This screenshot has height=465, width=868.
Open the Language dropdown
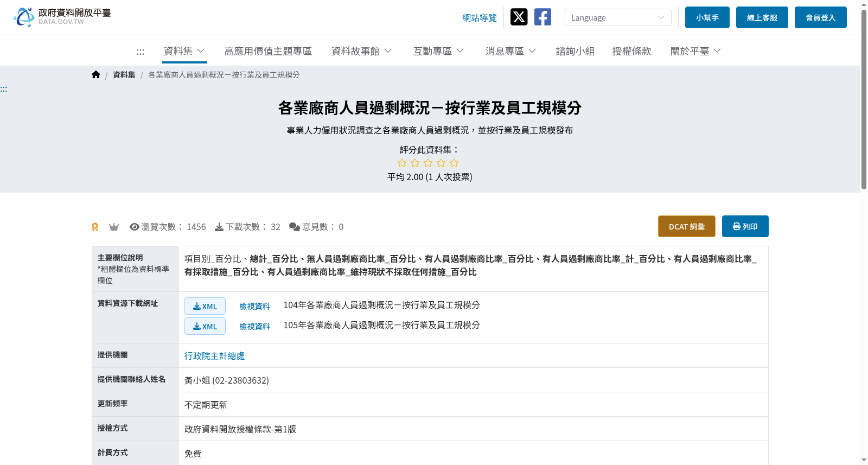(618, 17)
